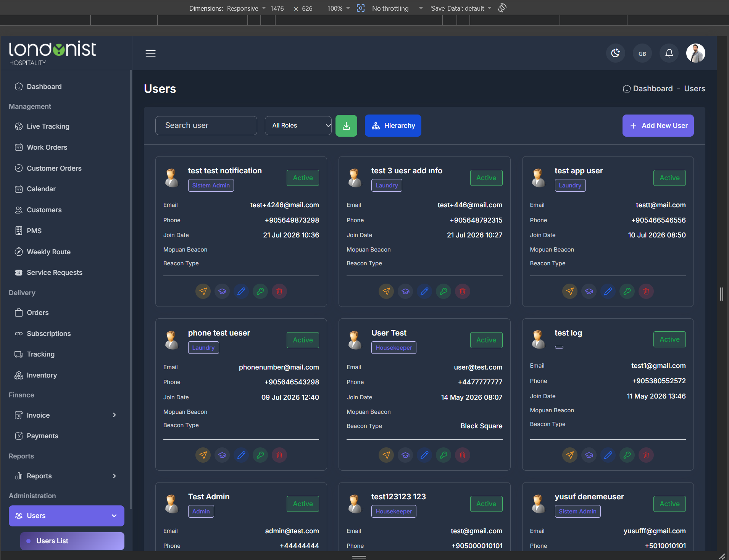The height and width of the screenshot is (560, 729).
Task: Delete user test test notification
Action: [x=279, y=291]
